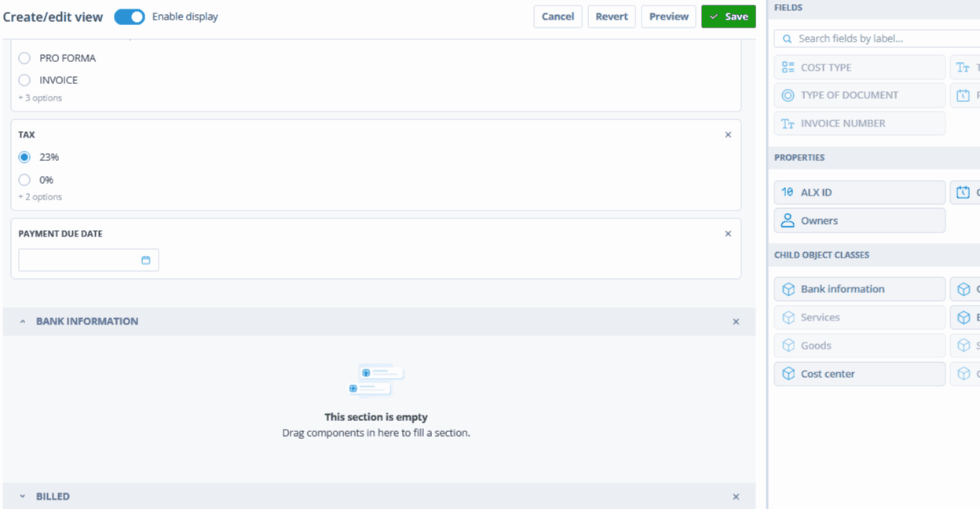Select the PRO FORMA radio option
The height and width of the screenshot is (509, 980).
coord(24,58)
